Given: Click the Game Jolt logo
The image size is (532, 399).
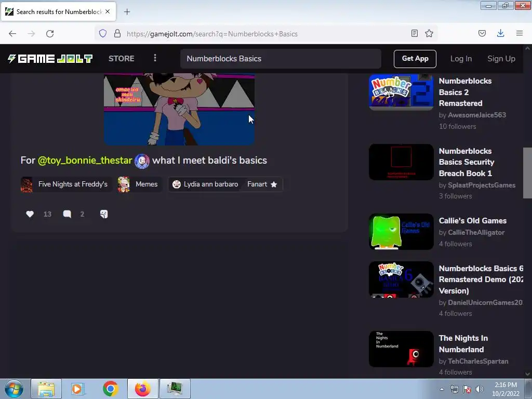Looking at the screenshot, I should tap(50, 59).
